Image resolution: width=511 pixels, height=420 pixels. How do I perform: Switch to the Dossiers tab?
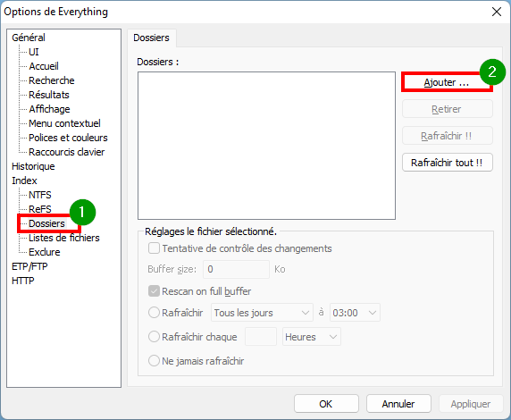click(152, 38)
